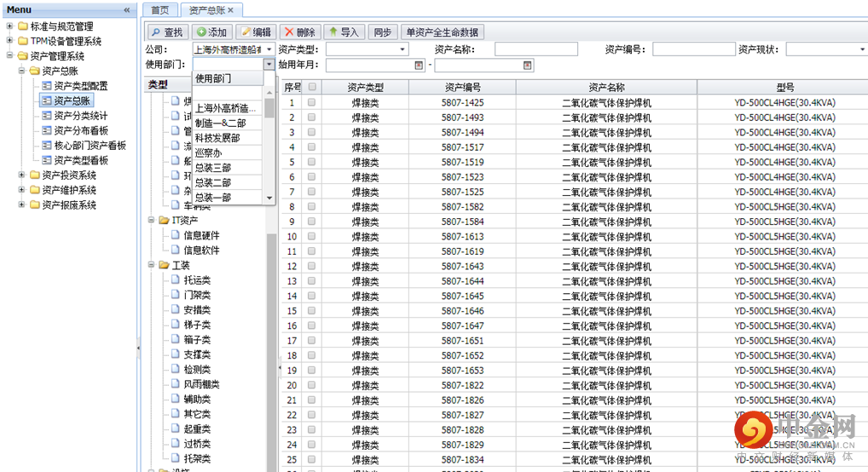Switch to the 首页 tab
Viewport: 868px width, 472px height.
[159, 9]
